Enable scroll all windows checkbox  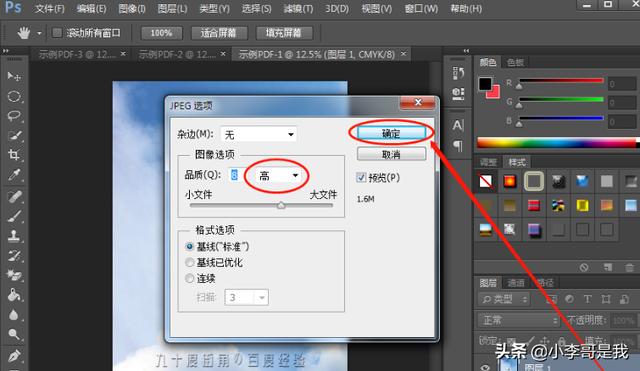click(x=57, y=33)
